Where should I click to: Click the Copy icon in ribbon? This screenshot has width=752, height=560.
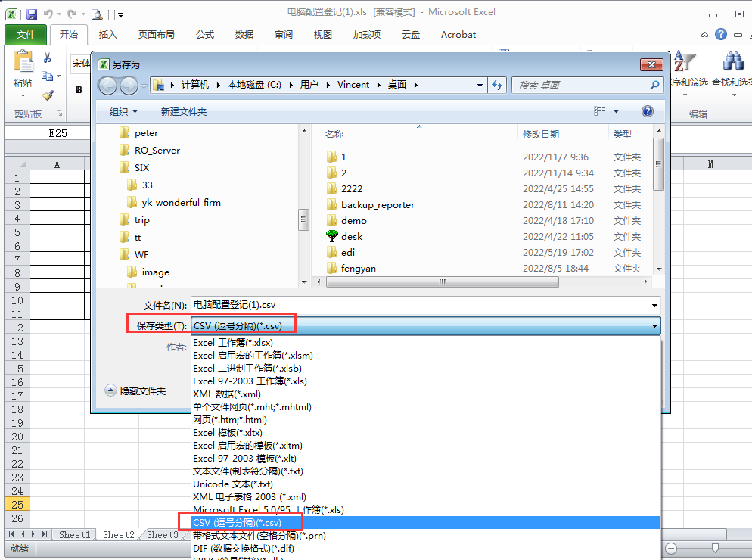point(47,76)
